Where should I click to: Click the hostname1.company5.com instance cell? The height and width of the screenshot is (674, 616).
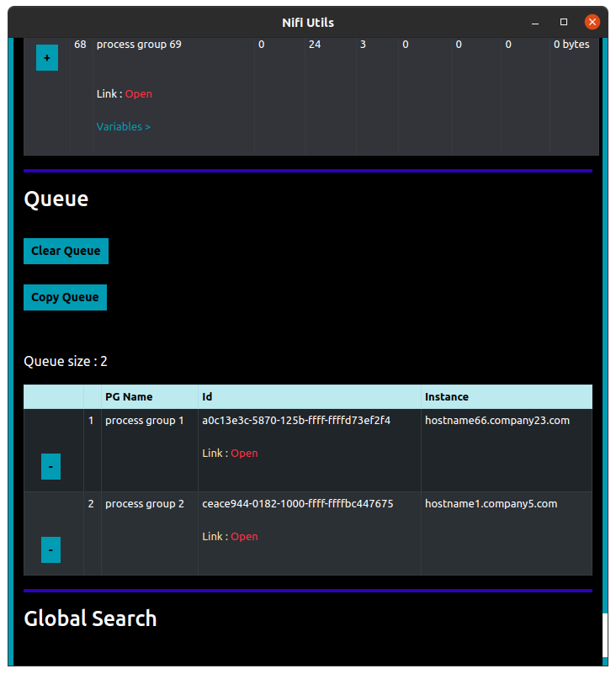point(491,504)
